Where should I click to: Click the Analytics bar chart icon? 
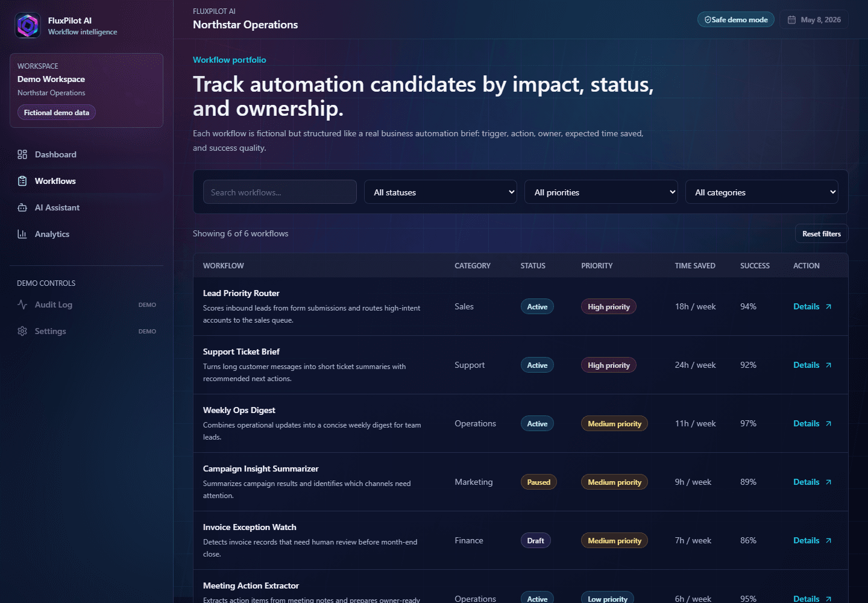[x=22, y=234]
